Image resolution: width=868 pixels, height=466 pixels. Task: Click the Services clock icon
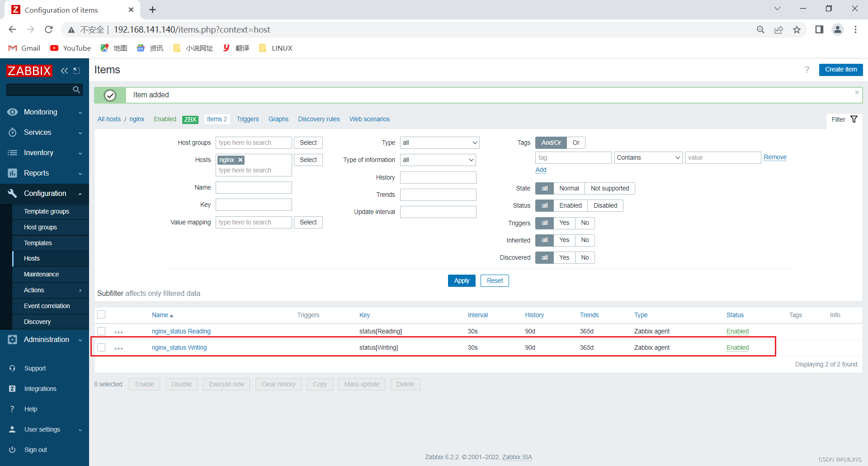tap(13, 133)
